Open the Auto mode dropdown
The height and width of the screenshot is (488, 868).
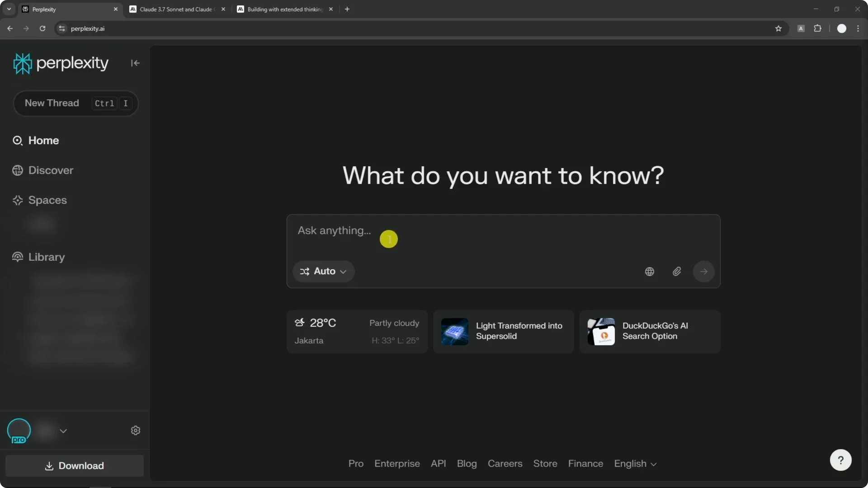323,272
